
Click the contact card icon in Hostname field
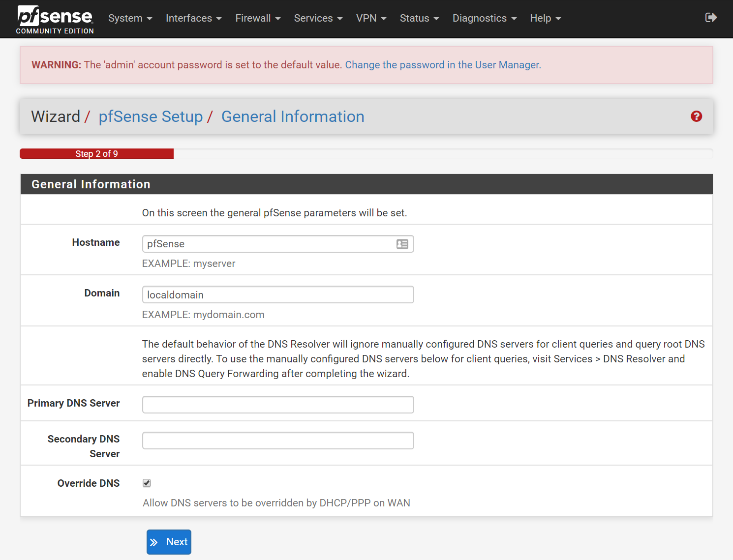coord(402,244)
